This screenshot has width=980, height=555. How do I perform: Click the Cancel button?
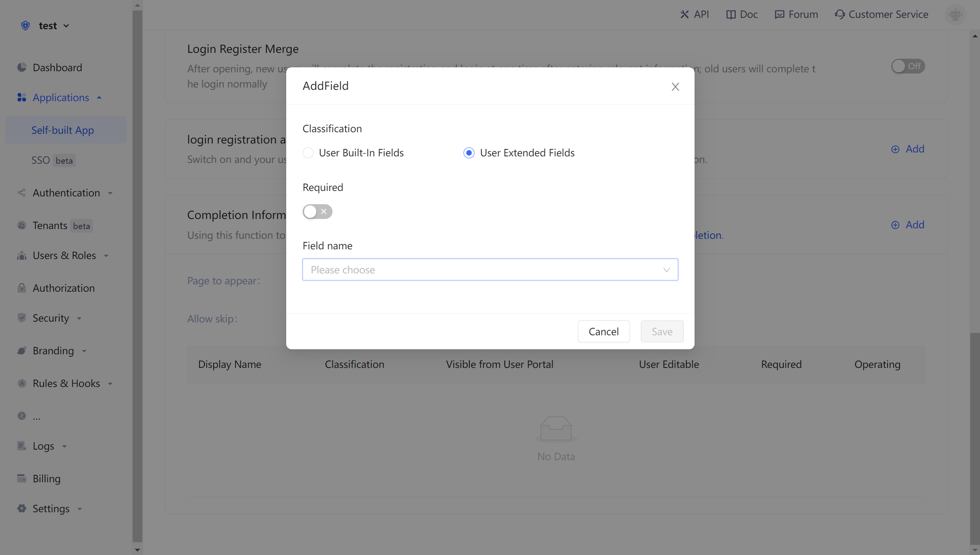click(604, 331)
